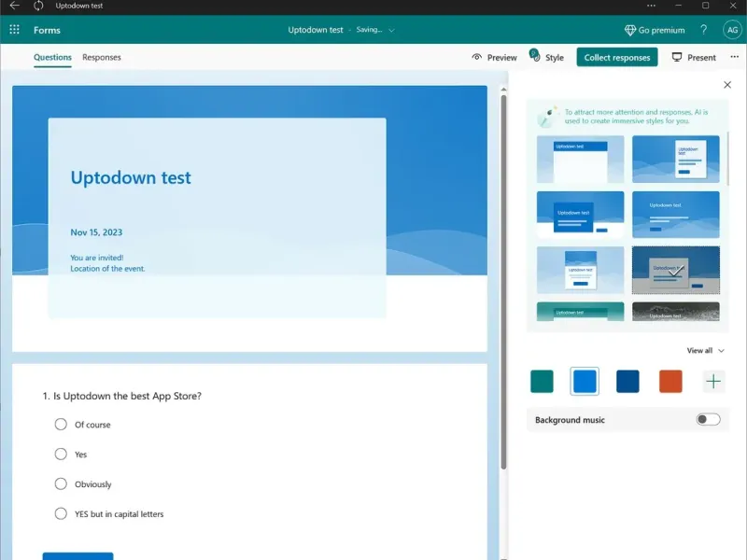
Task: Select the 'Obviously' radio option
Action: pyautogui.click(x=61, y=484)
